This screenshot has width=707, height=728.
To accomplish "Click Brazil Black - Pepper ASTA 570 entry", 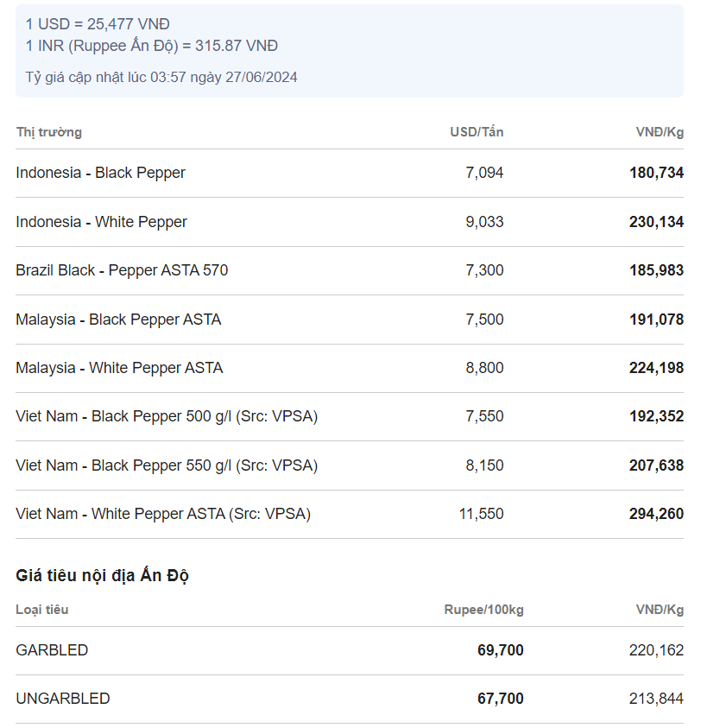I will (122, 270).
